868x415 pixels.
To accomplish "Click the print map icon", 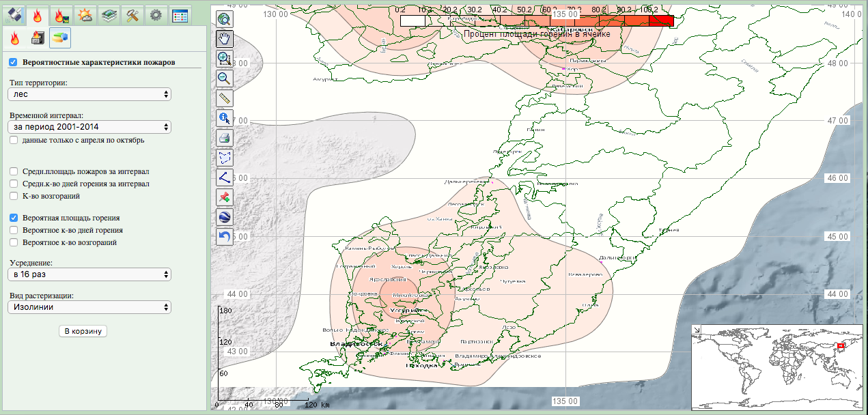I will [225, 138].
